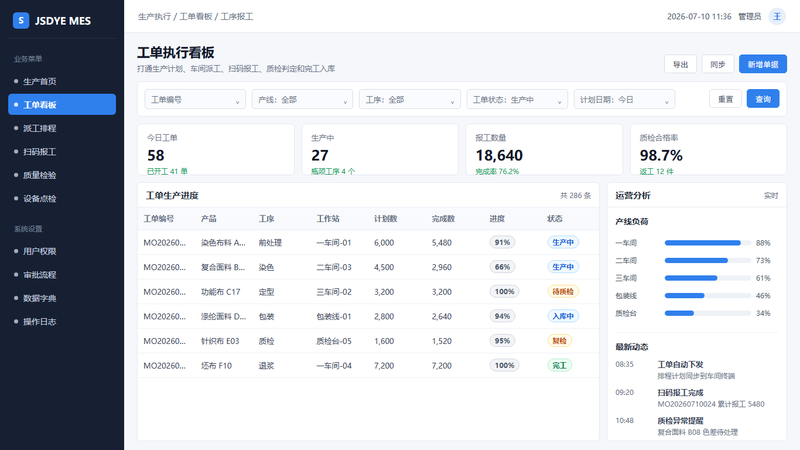800x450 pixels.
Task: Click the 质检合格率 98.7% card
Action: tap(709, 149)
